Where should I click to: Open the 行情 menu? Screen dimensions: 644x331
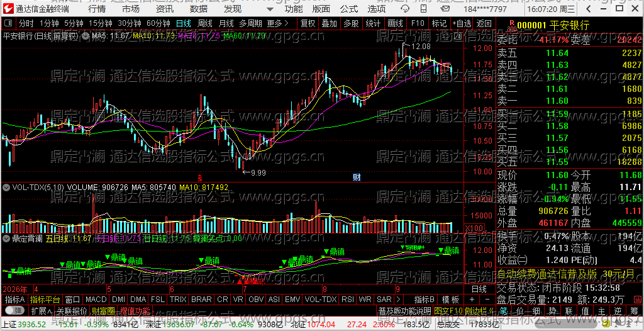pos(96,9)
